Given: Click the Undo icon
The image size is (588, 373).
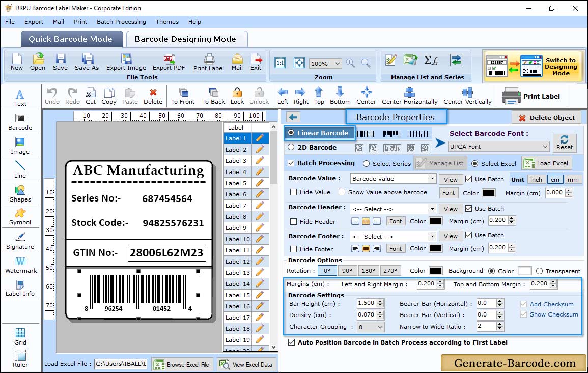Looking at the screenshot, I should 52,96.
